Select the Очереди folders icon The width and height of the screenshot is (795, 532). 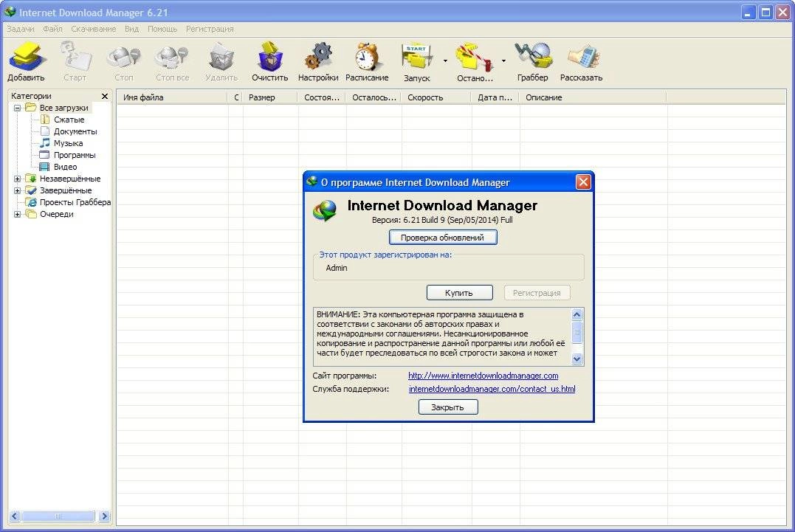coord(31,214)
